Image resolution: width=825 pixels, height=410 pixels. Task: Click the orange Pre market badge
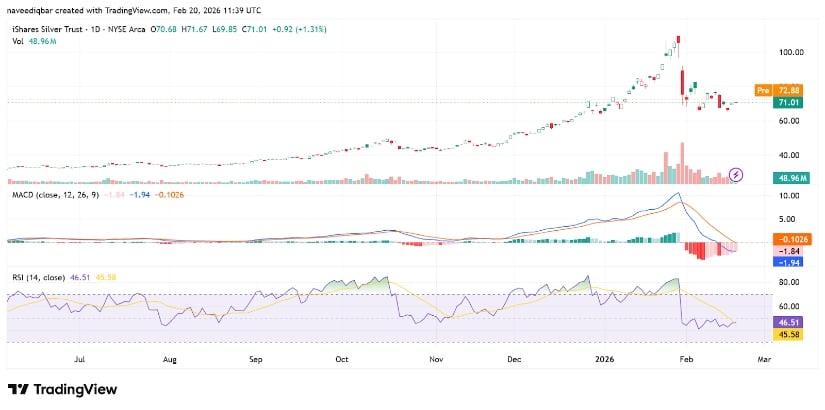(761, 90)
